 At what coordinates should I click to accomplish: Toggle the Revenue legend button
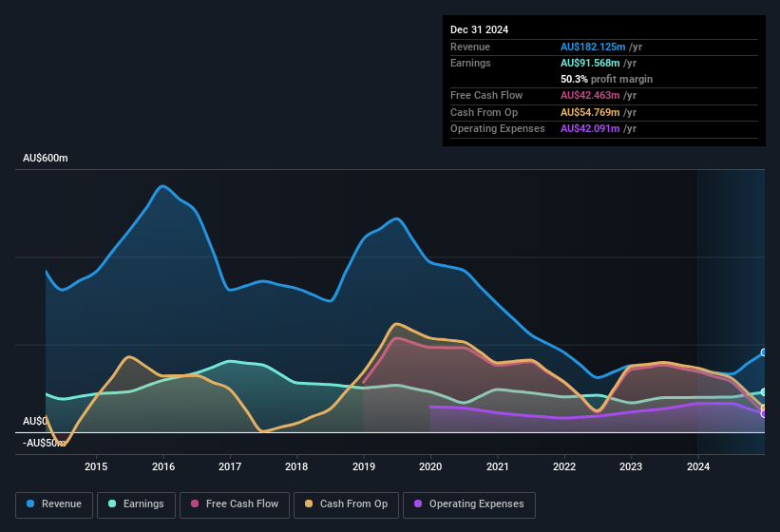[x=54, y=504]
